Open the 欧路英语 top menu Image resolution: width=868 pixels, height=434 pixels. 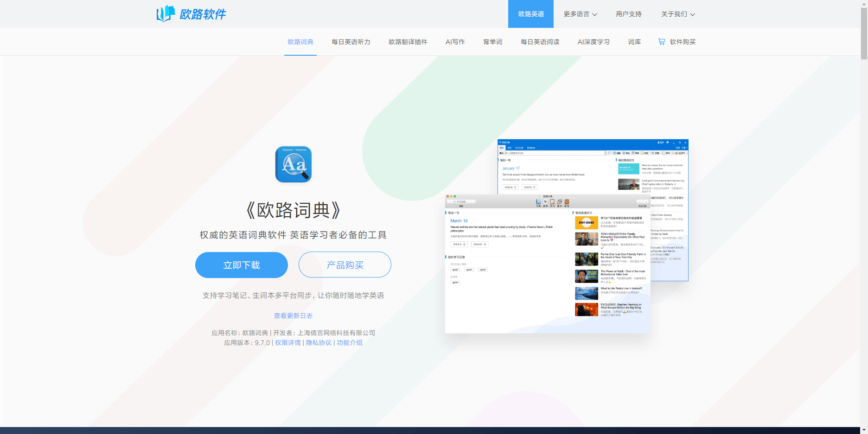pos(531,14)
